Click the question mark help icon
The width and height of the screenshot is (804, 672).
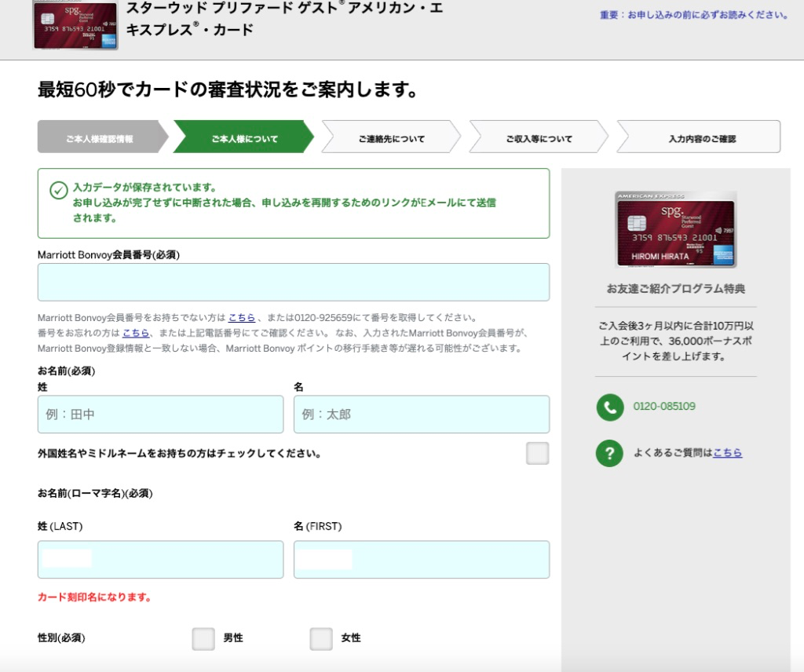pyautogui.click(x=610, y=453)
